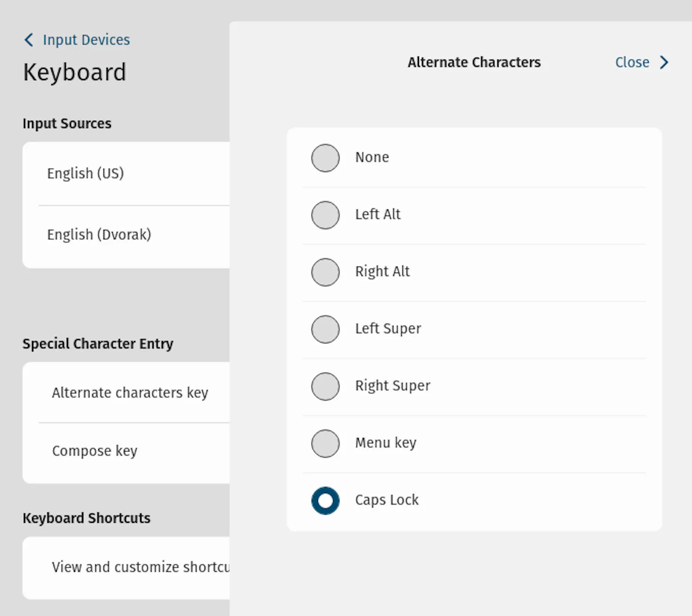692x616 pixels.
Task: Select the Left Super radio button
Action: (325, 329)
